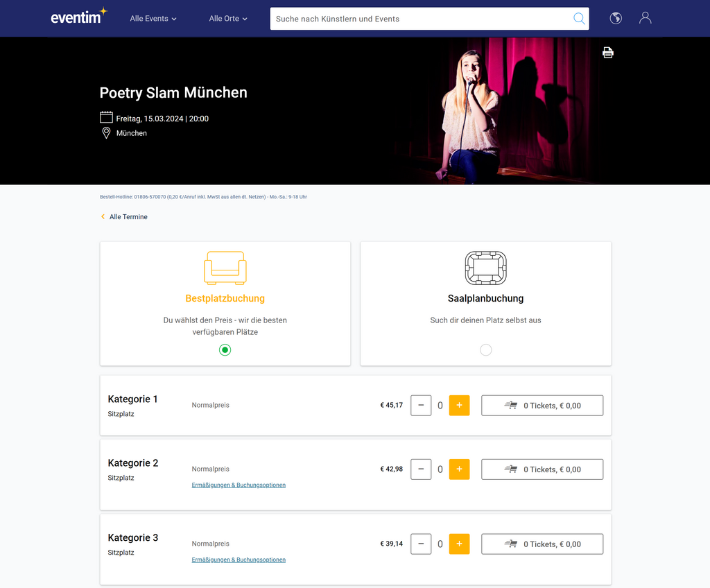Select the Bestplatzbuchung radio button
This screenshot has height=588, width=710.
[x=225, y=350]
